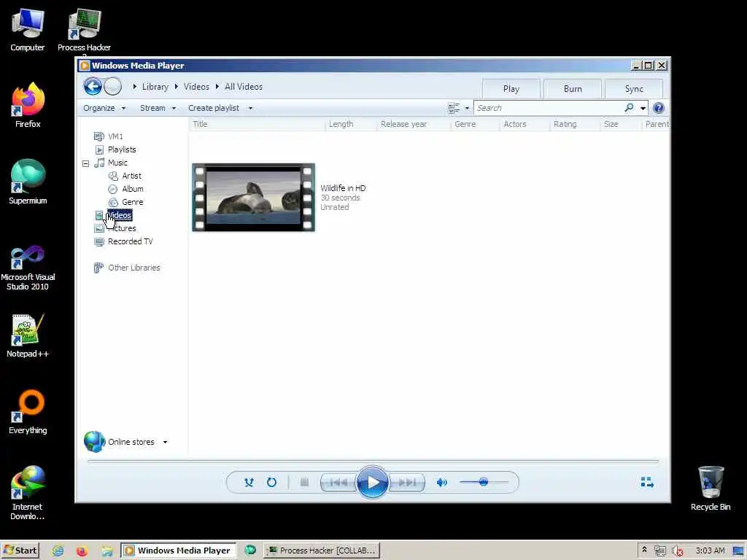Click Create playlist

214,108
